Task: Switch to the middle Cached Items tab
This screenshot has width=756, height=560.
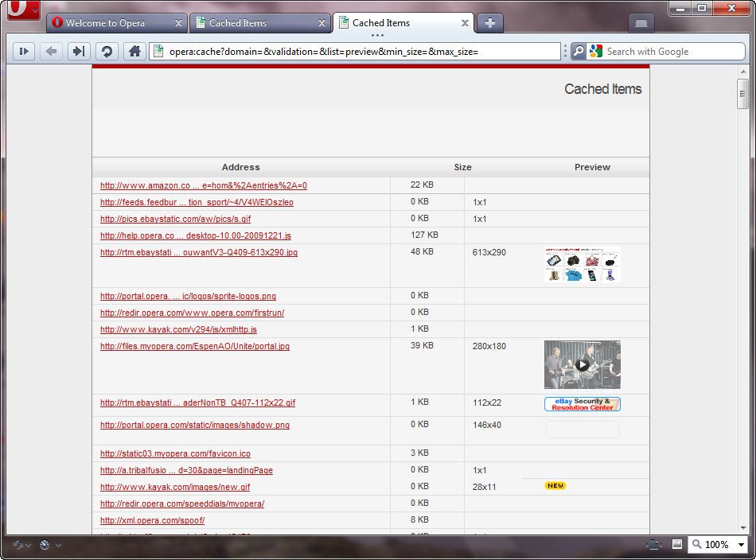Action: tap(259, 22)
